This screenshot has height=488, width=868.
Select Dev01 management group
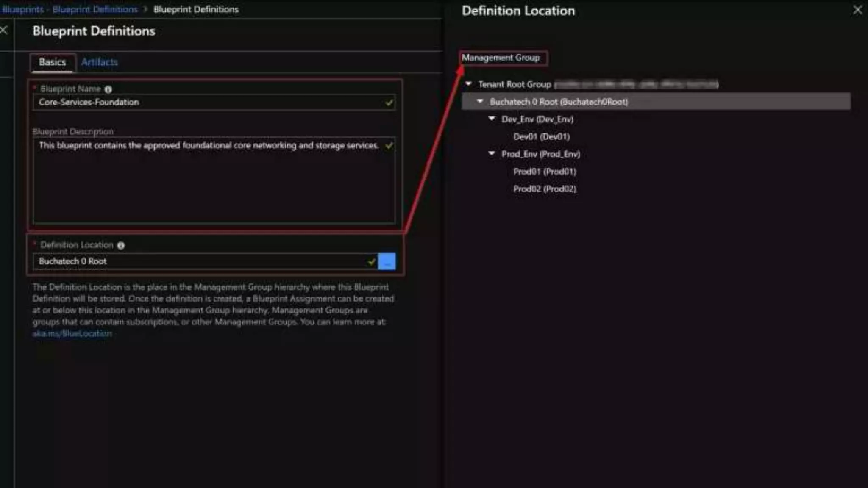click(x=541, y=136)
